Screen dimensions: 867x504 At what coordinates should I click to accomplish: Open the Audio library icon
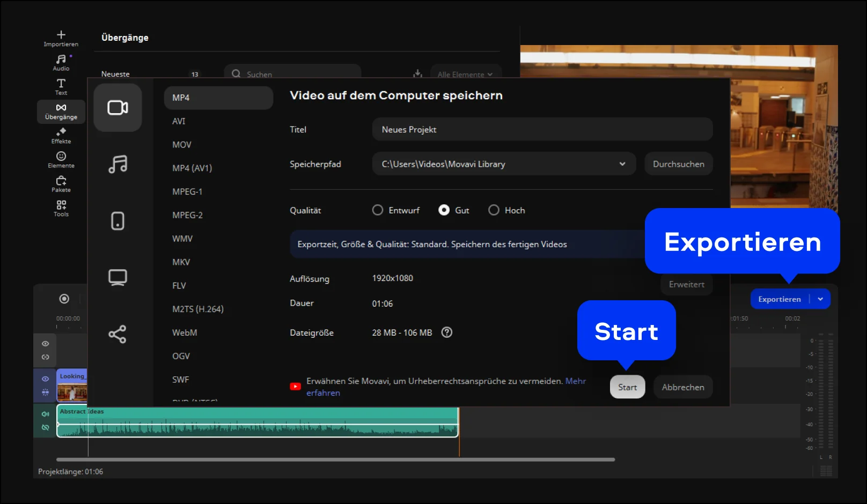tap(61, 62)
